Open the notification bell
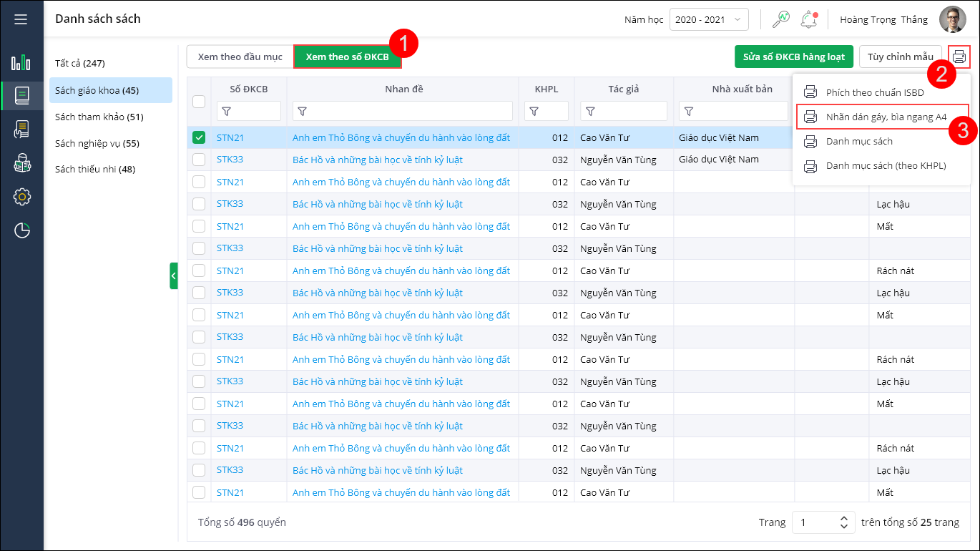 pos(809,19)
